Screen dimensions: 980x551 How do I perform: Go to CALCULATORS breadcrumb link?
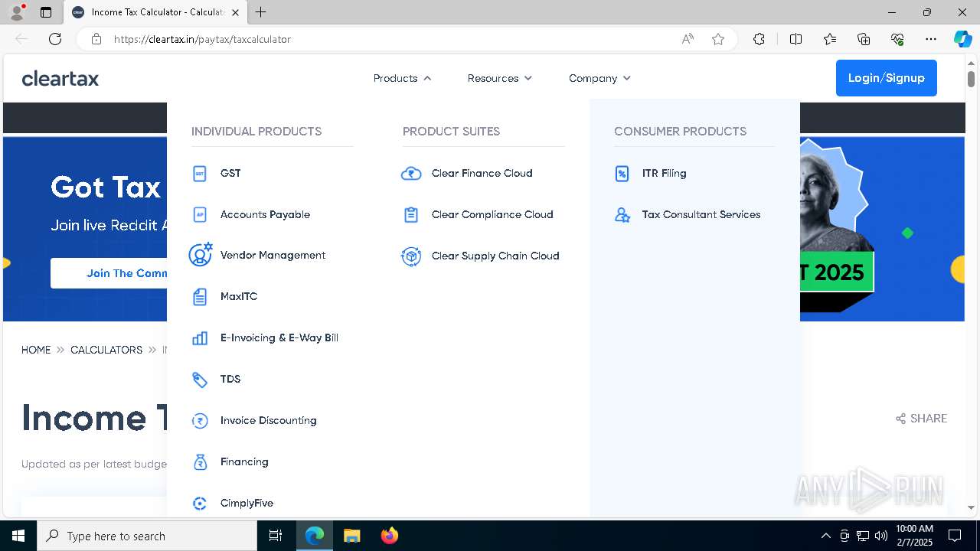point(106,350)
